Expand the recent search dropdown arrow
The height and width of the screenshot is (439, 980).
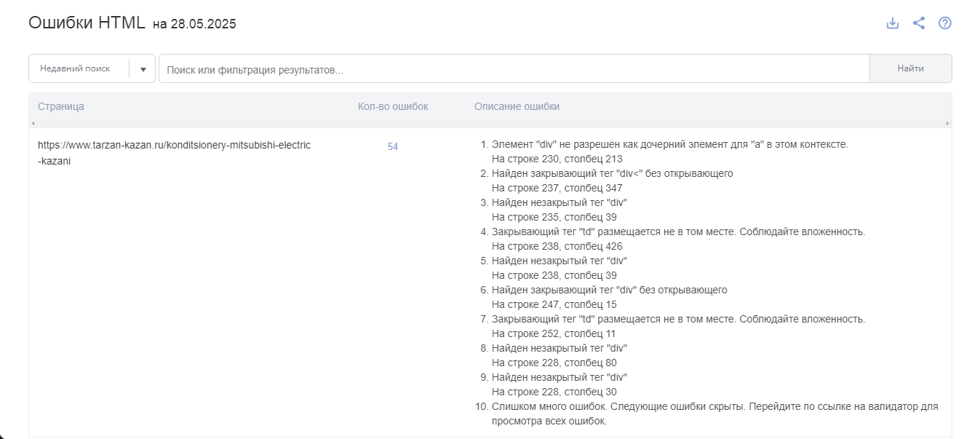tap(143, 69)
